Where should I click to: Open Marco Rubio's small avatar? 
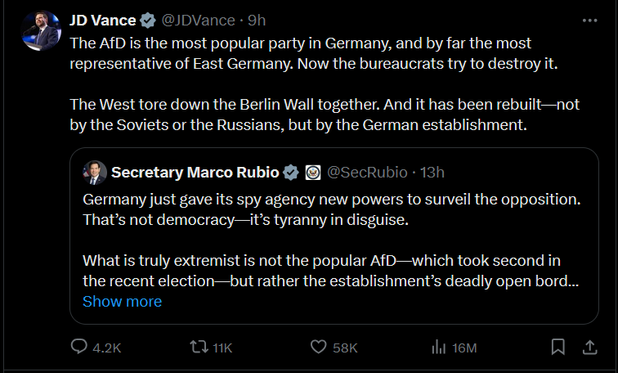click(x=95, y=173)
